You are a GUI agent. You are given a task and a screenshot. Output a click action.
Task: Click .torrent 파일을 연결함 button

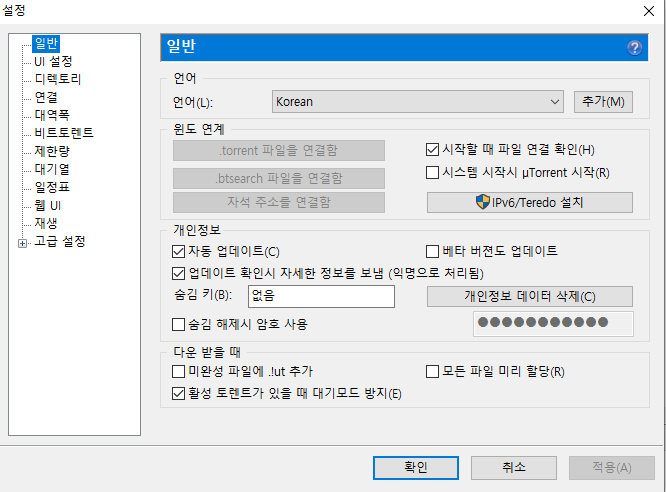click(x=279, y=150)
